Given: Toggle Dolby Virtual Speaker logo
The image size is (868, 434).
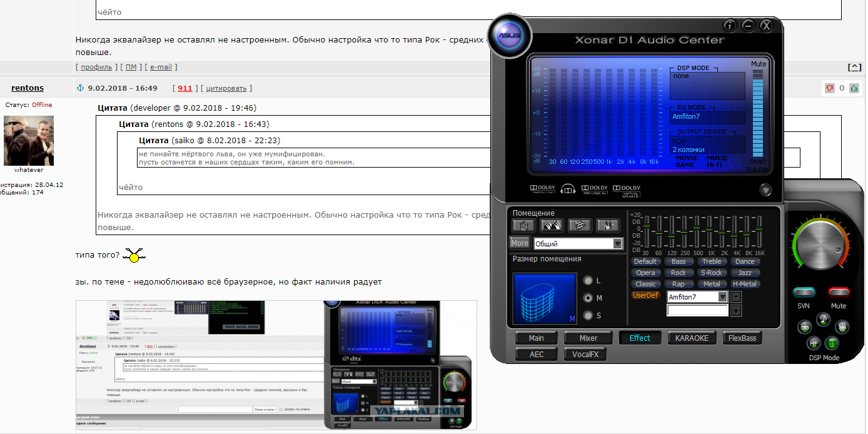Looking at the screenshot, I should (626, 190).
